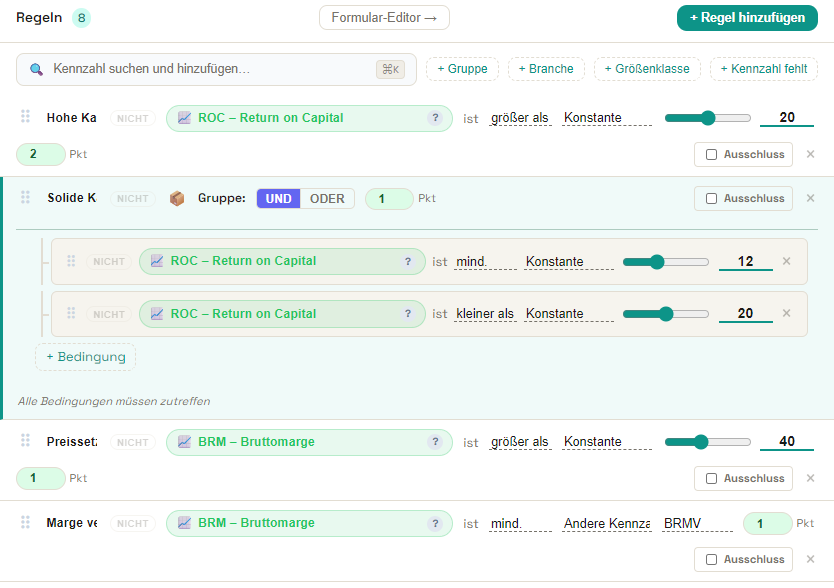
Task: Tick Ausschluss checkbox on Solide K group
Action: (711, 198)
